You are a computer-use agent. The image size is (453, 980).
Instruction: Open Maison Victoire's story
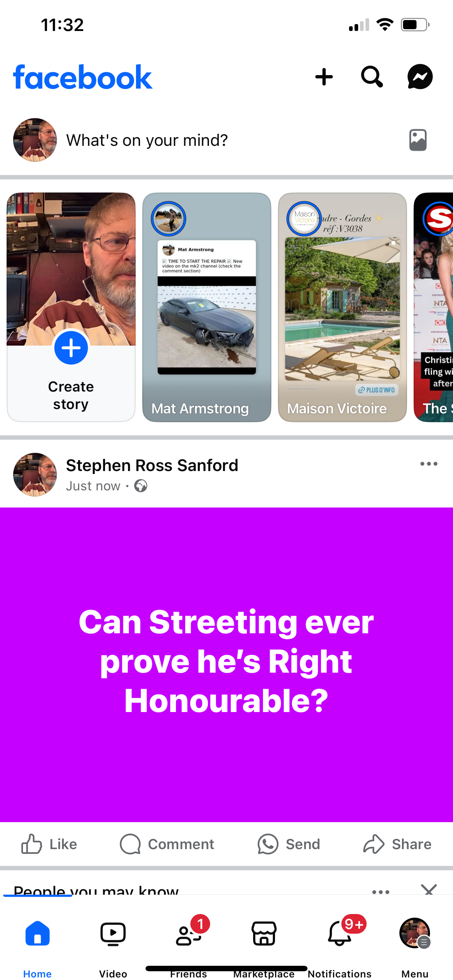[342, 307]
